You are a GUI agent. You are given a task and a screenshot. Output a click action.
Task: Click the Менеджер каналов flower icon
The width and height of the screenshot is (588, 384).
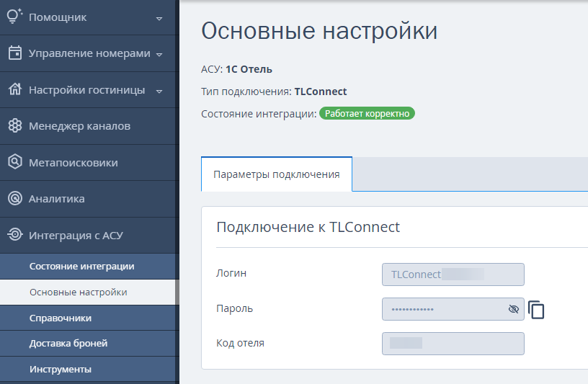(x=15, y=125)
